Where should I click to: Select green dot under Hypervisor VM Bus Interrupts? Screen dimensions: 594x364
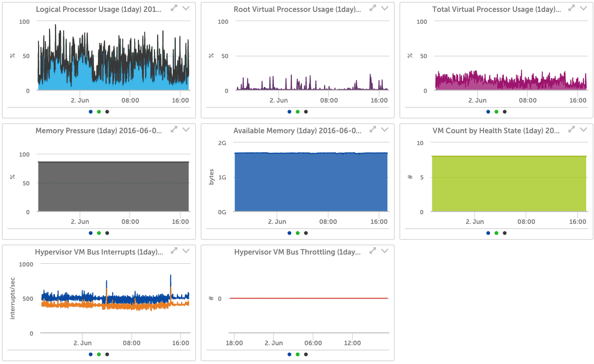(99, 354)
